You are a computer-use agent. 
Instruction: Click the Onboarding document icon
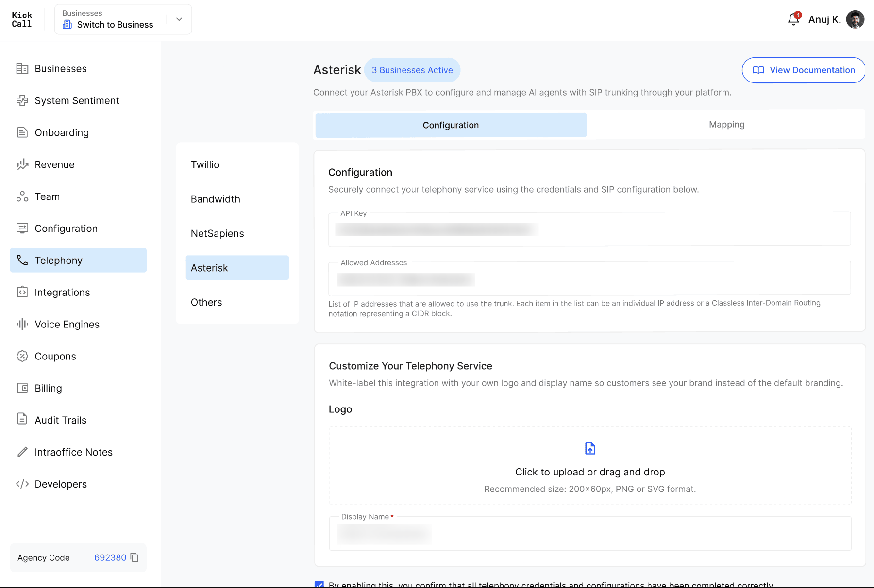[x=22, y=132]
